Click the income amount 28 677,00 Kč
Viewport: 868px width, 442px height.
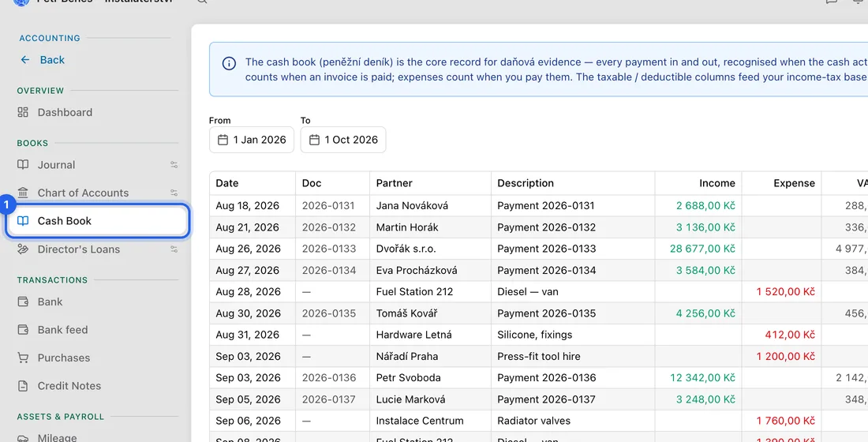[x=702, y=249]
